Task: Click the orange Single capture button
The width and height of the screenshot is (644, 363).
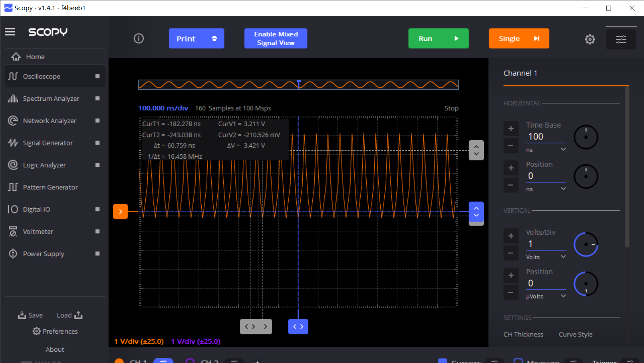Action: click(x=518, y=39)
